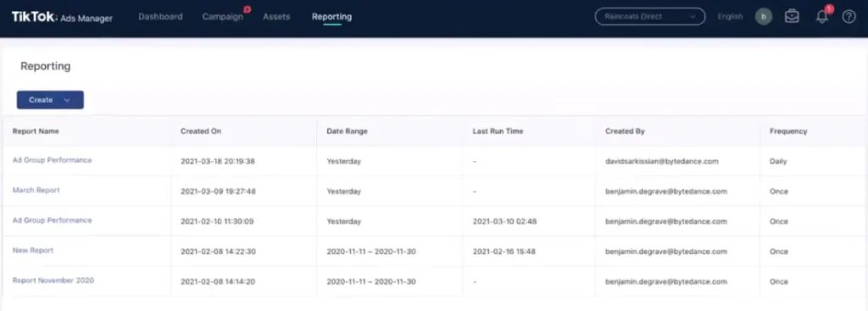Click last run time 2021-02-16 15:48
The height and width of the screenshot is (311, 868).
(x=504, y=251)
